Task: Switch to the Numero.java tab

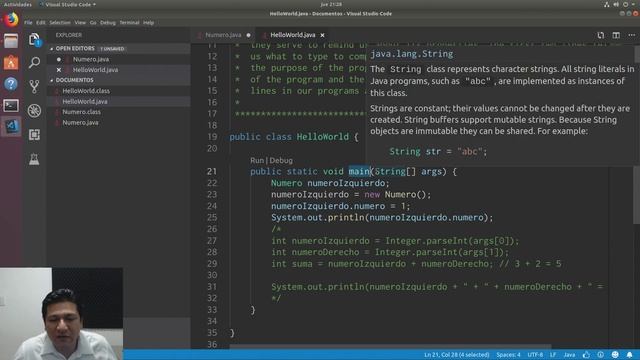Action: coord(223,35)
